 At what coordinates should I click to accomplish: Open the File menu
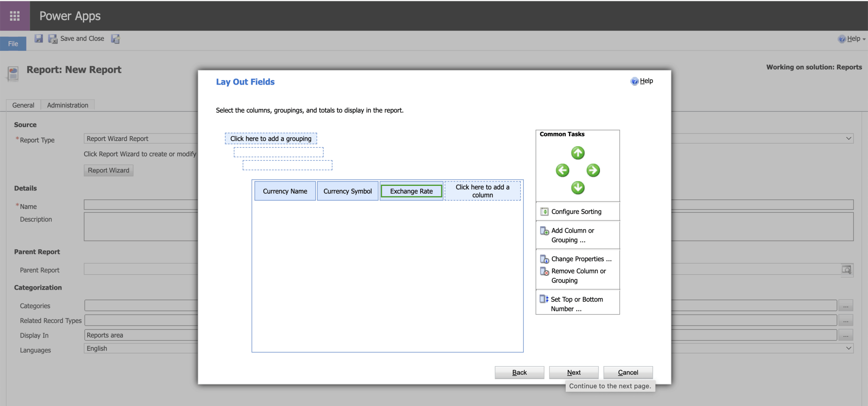click(x=13, y=44)
